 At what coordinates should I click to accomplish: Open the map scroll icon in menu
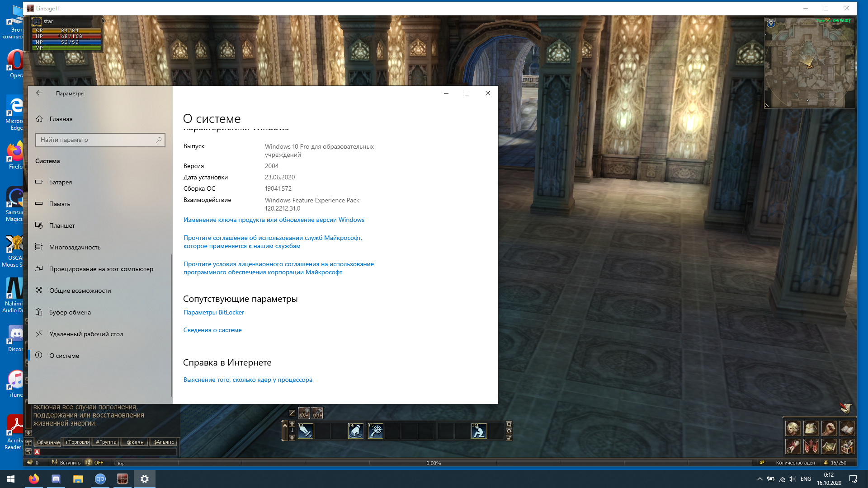(x=829, y=446)
